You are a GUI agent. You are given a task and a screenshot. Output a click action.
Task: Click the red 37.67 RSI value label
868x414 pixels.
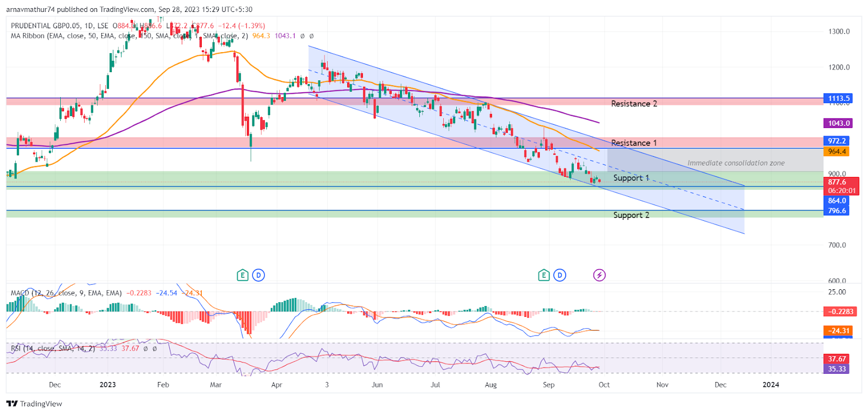click(x=837, y=359)
